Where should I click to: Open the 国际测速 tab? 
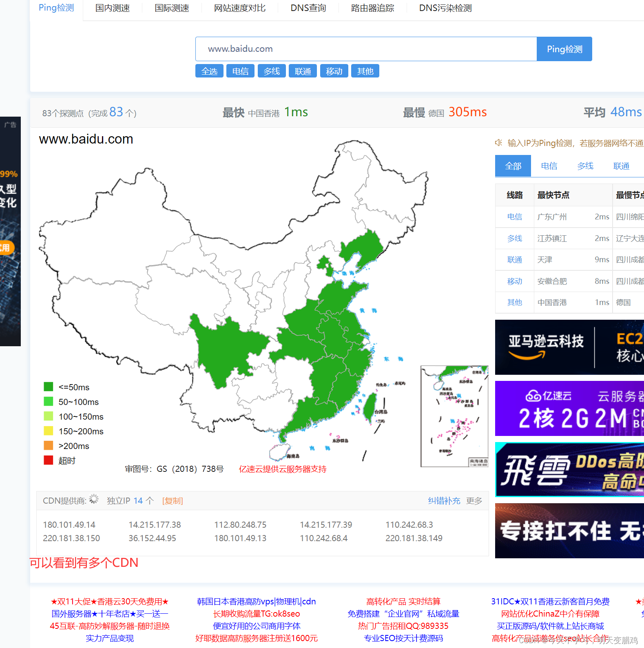click(x=172, y=8)
